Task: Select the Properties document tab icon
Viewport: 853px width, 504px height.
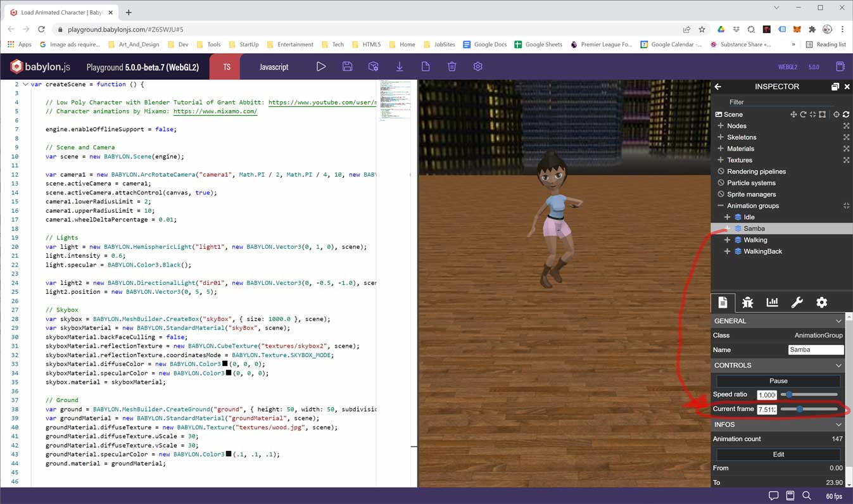Action: (x=723, y=303)
